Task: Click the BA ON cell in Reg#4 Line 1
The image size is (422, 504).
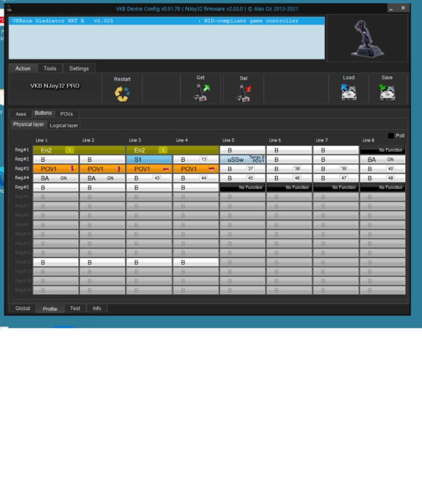Action: click(55, 178)
